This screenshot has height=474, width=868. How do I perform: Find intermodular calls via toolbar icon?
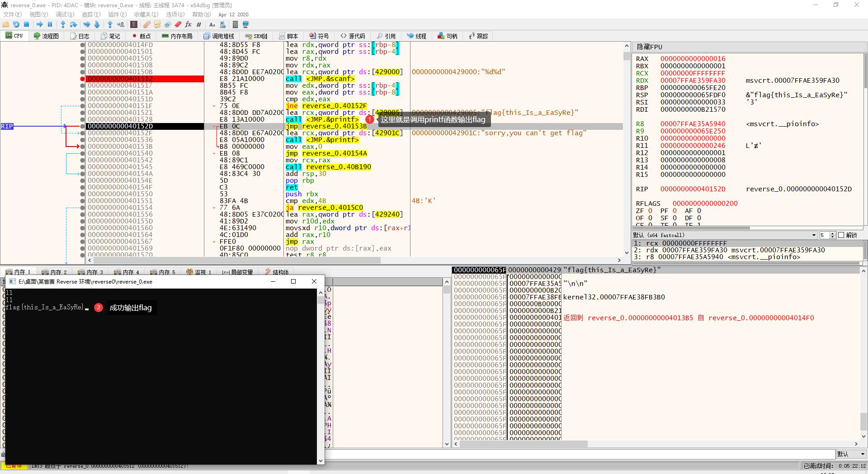222,24
